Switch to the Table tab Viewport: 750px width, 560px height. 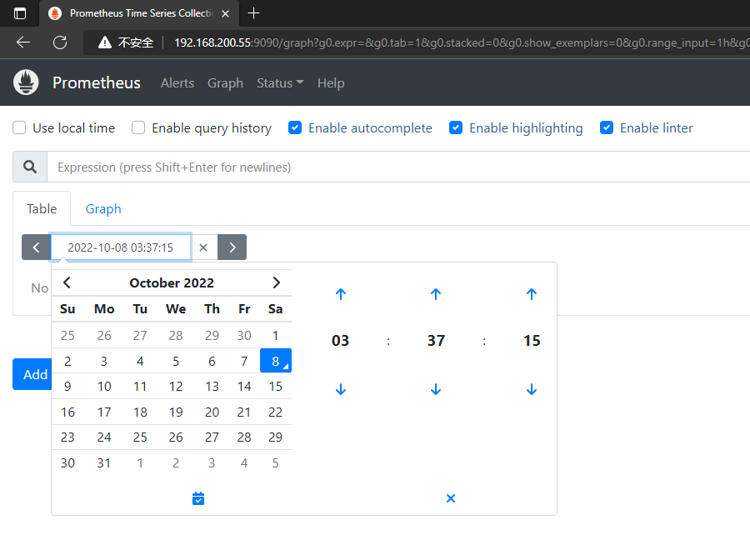coord(42,208)
